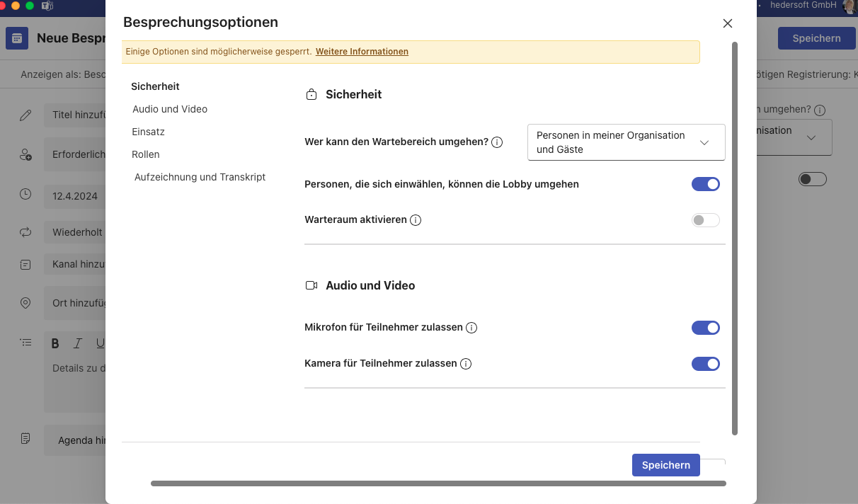Click the add-attendee icon beside Erforderlich
Screen dimensions: 858x504
tap(25, 155)
